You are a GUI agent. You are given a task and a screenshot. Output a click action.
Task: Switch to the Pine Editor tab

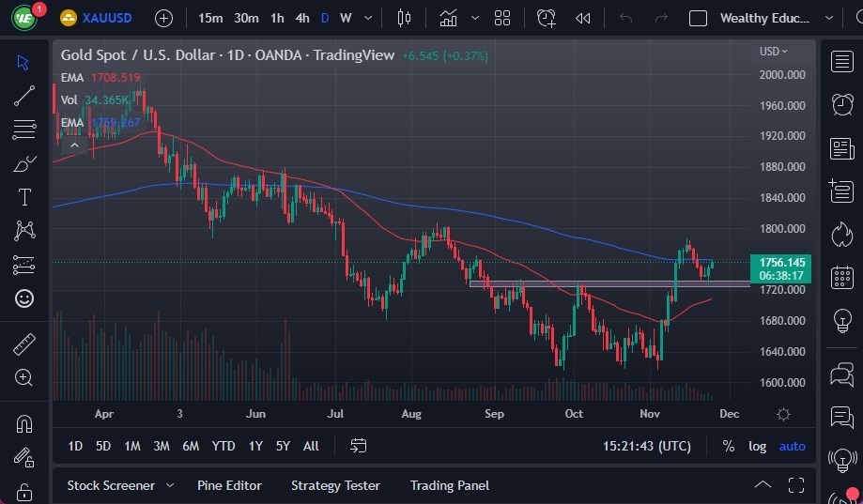[229, 485]
